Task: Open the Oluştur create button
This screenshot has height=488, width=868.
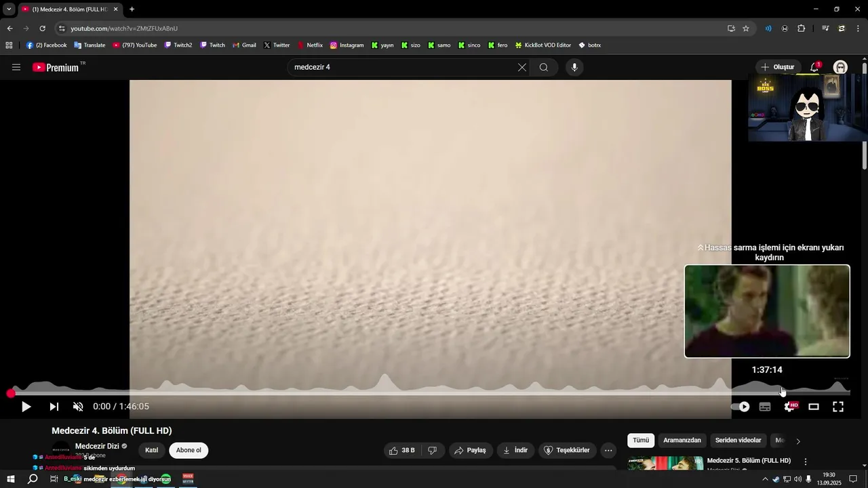Action: coord(777,67)
